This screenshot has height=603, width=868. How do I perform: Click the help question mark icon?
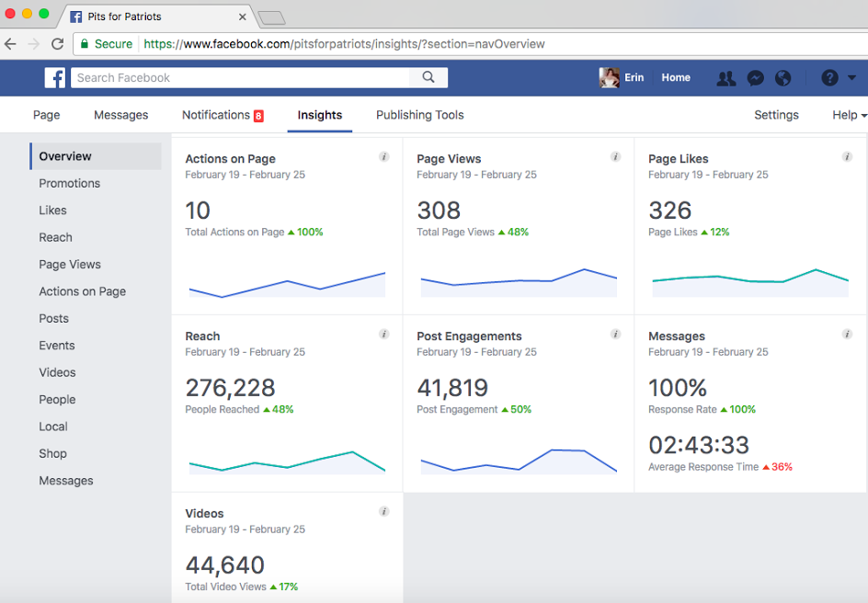[829, 78]
